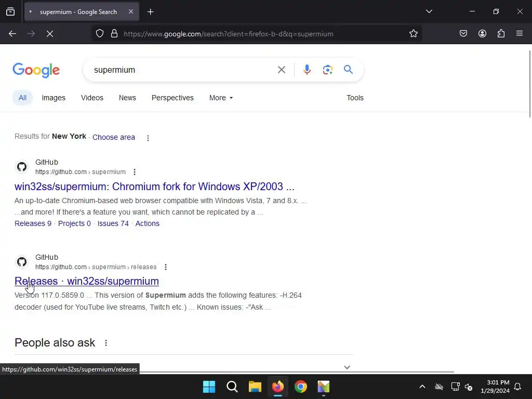Click GitHub favicon of first result

tap(22, 167)
